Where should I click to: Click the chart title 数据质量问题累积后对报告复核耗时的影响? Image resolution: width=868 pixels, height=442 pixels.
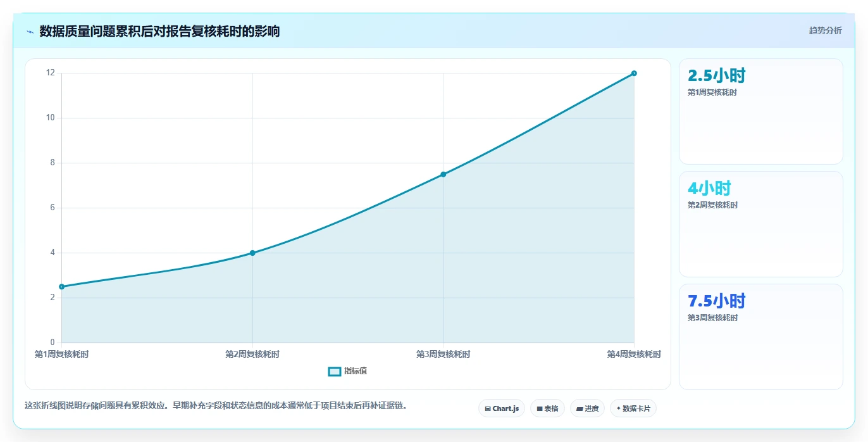point(159,32)
